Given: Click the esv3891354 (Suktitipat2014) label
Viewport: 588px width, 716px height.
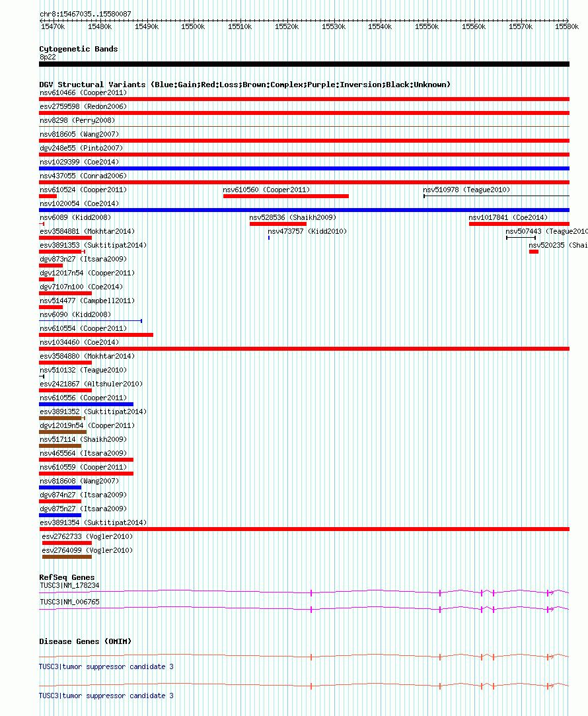Looking at the screenshot, I should (x=93, y=523).
